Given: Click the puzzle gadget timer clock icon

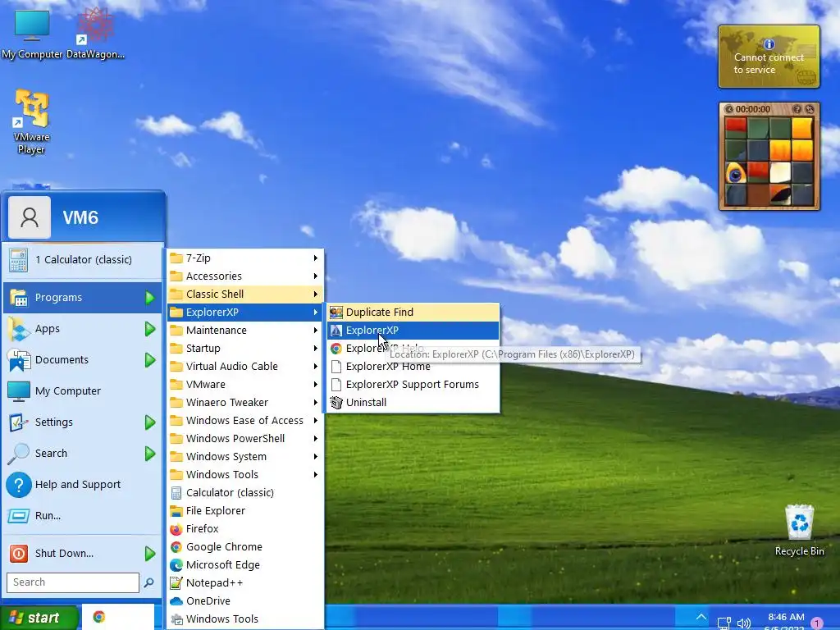Looking at the screenshot, I should coord(729,109).
